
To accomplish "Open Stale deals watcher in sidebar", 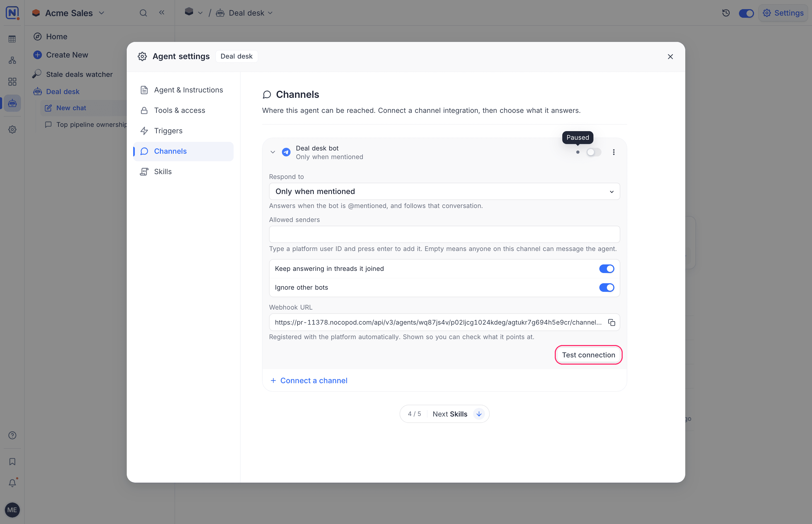I will pos(79,74).
